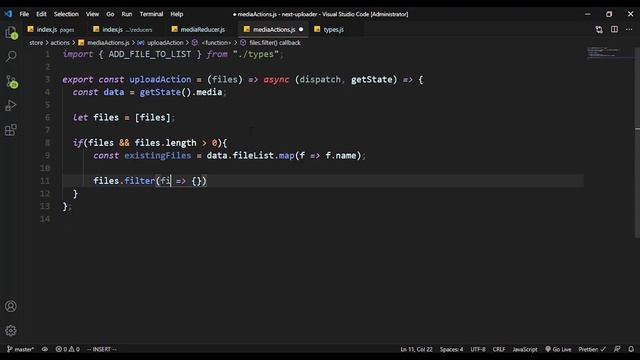Open the Terminal menu
This screenshot has width=640, height=360.
click(x=151, y=14)
